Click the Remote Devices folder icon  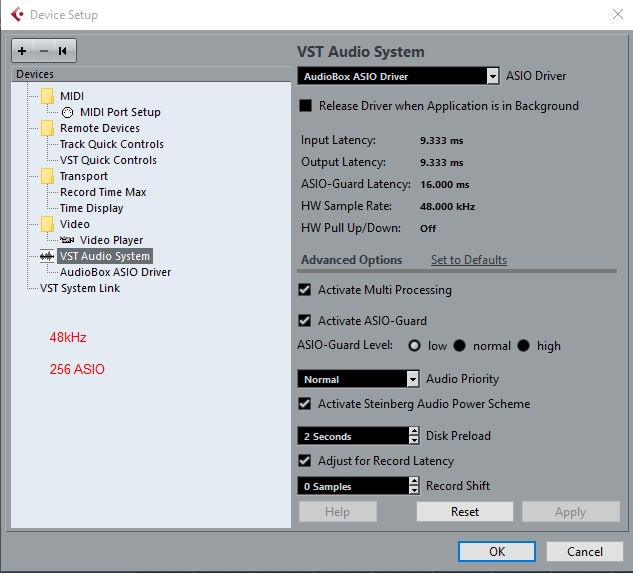[47, 128]
